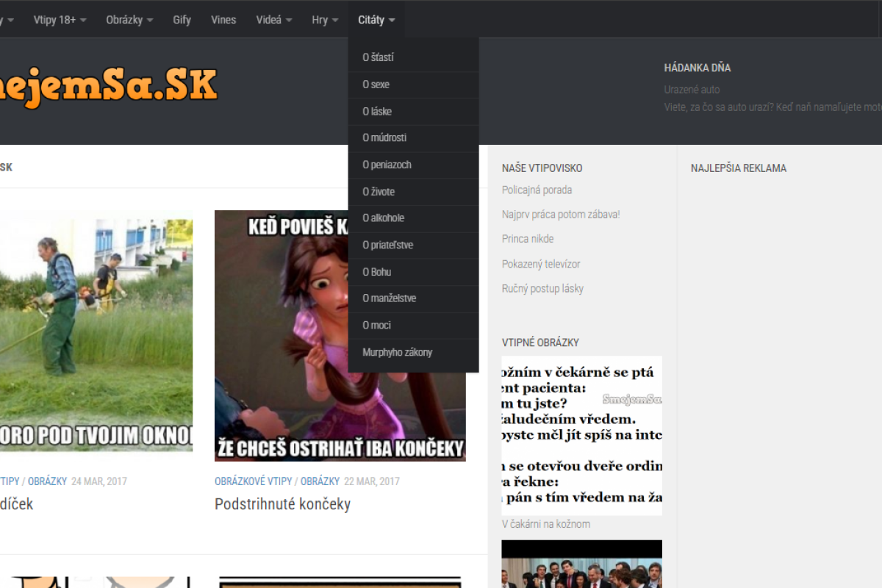The image size is (882, 588).
Task: Open 'O manželstve' quotes
Action: click(x=414, y=298)
